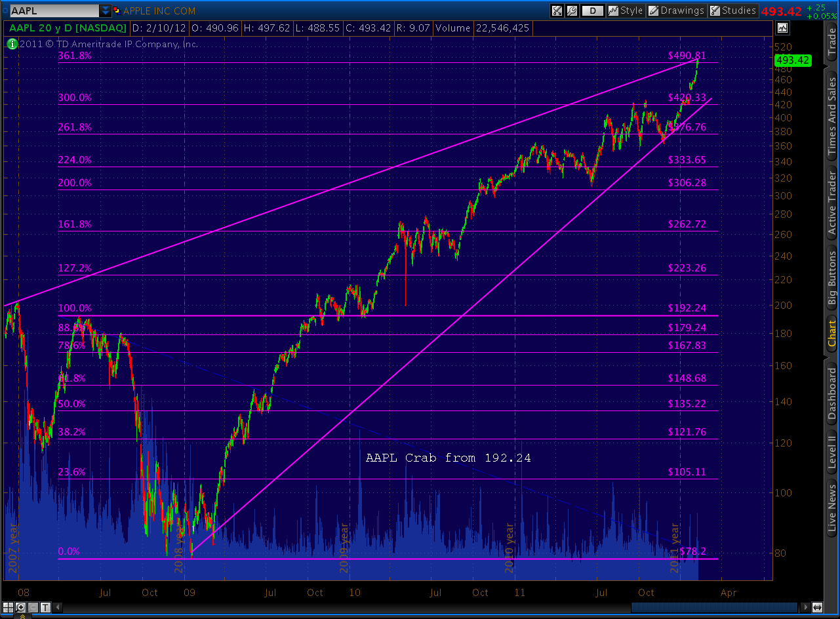Click the $262.72 price label
This screenshot has width=840, height=619.
687,224
